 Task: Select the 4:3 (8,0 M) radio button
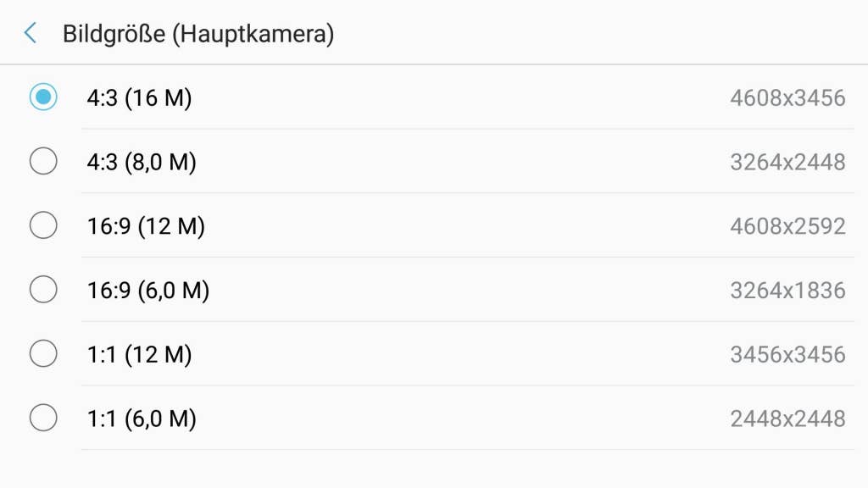pos(43,161)
